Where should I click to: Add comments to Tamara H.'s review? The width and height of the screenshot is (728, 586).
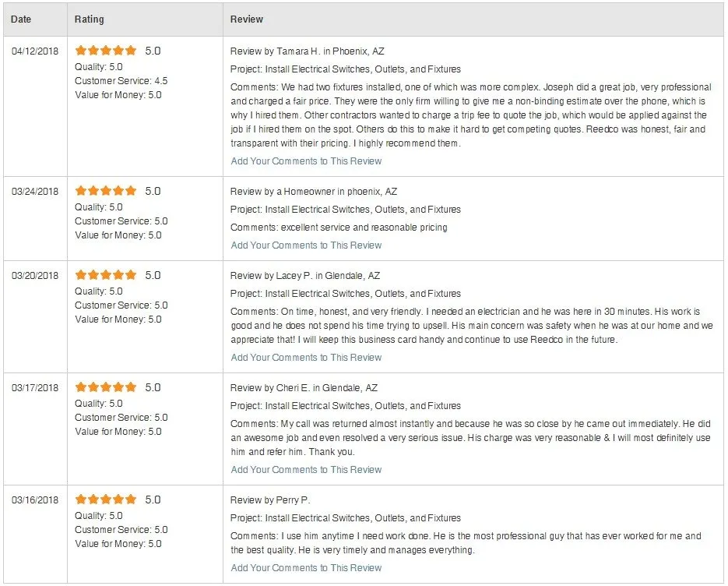[x=306, y=161]
